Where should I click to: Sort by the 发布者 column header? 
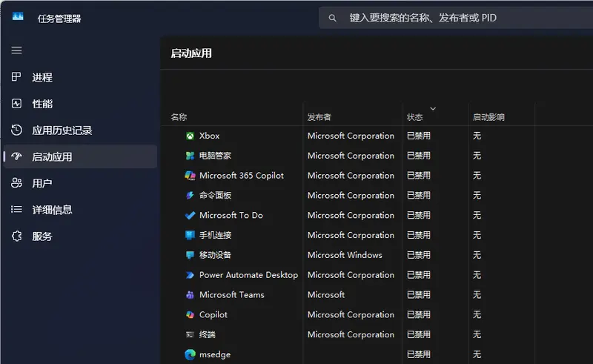(x=319, y=117)
